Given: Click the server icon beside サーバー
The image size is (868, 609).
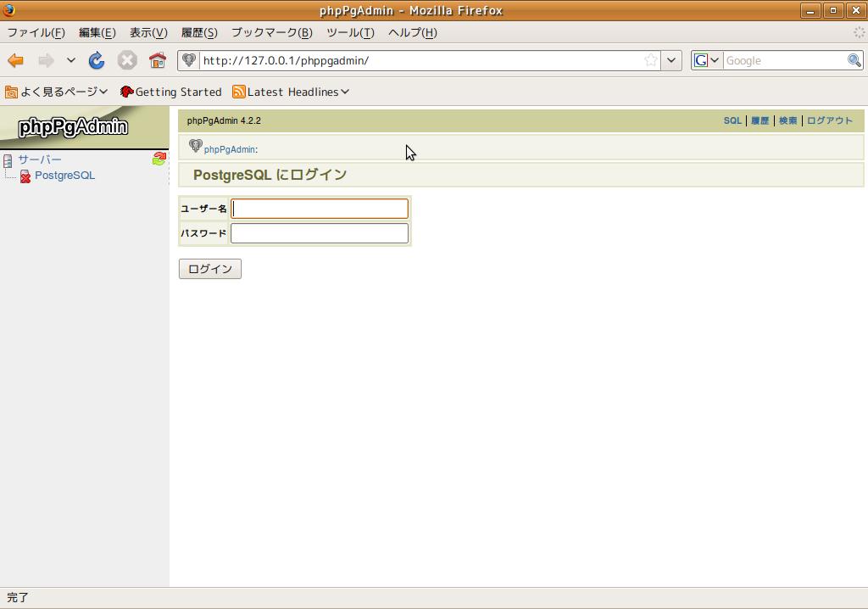Looking at the screenshot, I should 8,160.
